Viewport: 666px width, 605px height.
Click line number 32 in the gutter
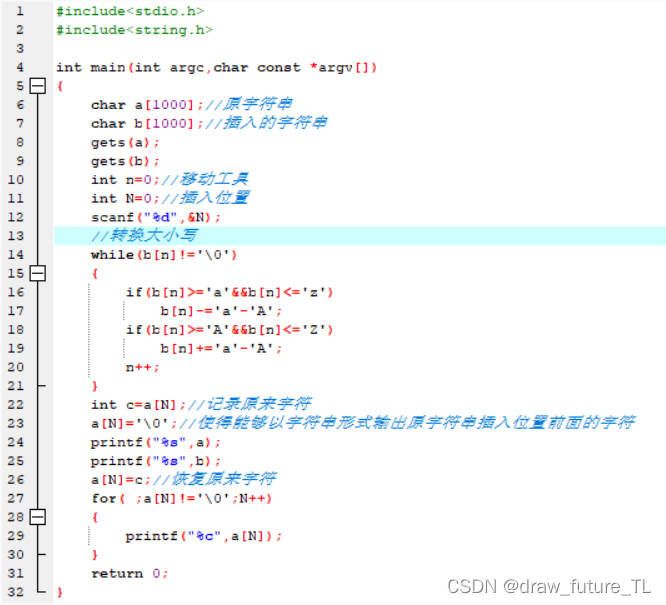click(16, 592)
